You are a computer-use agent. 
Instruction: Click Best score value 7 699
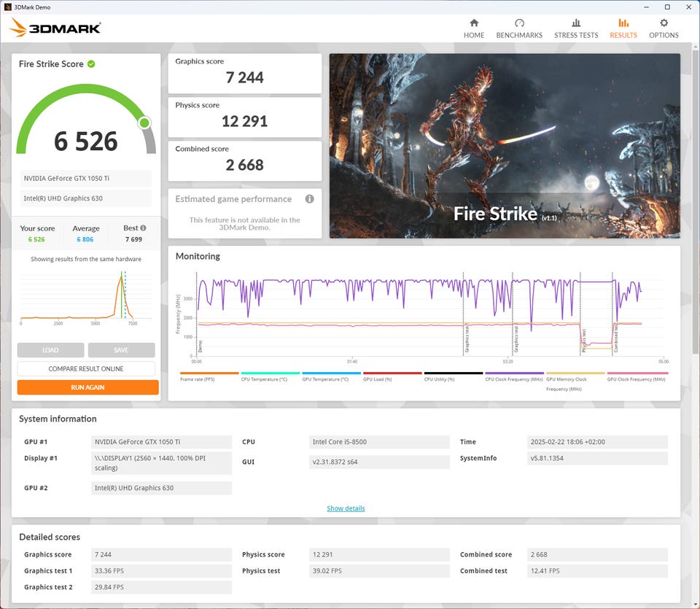click(133, 239)
